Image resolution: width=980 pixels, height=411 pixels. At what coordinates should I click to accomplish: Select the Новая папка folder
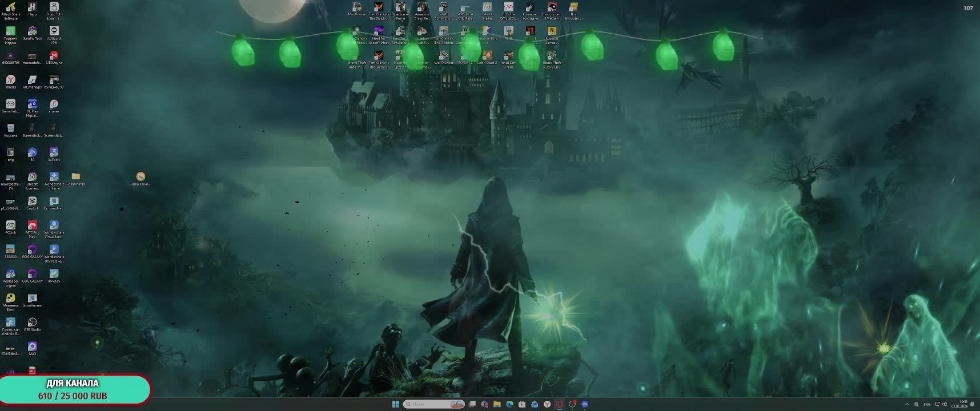pyautogui.click(x=75, y=179)
